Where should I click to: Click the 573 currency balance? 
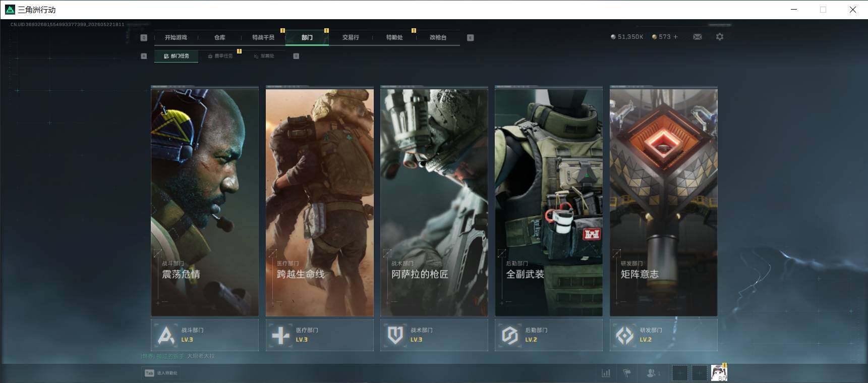point(665,37)
